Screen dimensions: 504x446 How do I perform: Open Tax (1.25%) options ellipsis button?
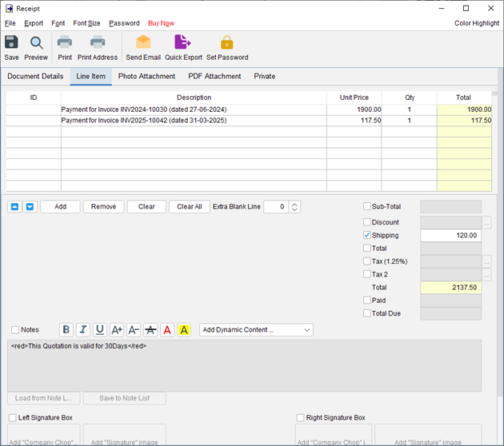click(486, 261)
